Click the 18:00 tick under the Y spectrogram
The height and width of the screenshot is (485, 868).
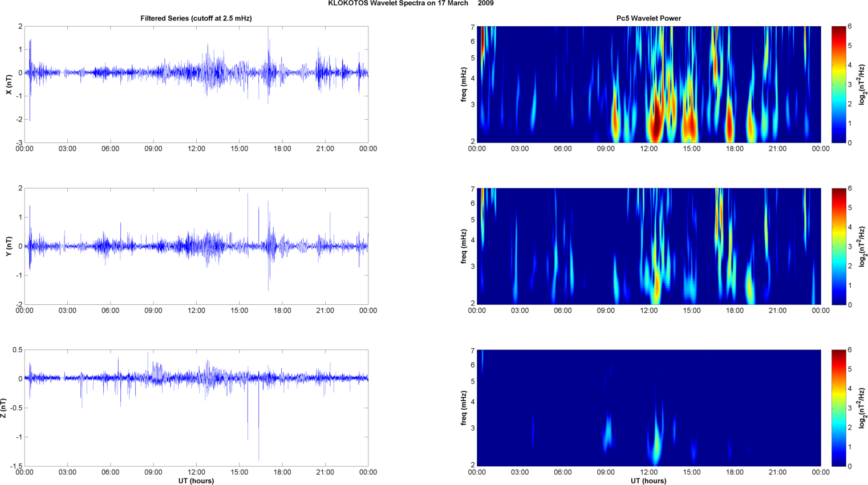[735, 311]
